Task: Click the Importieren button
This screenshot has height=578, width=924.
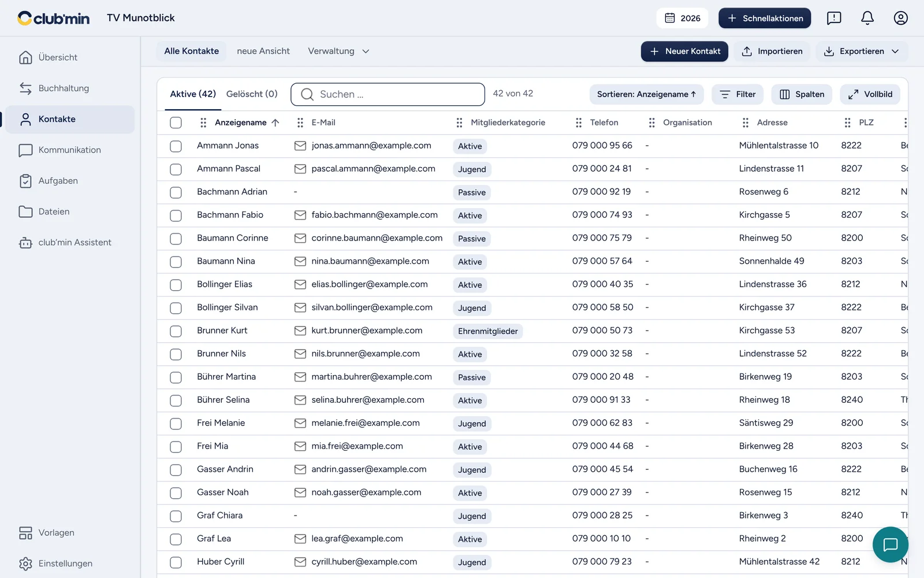Action: click(x=772, y=51)
